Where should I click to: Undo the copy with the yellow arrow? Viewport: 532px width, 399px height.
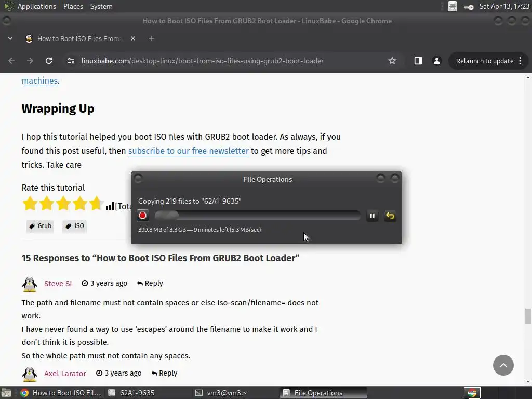click(x=390, y=216)
